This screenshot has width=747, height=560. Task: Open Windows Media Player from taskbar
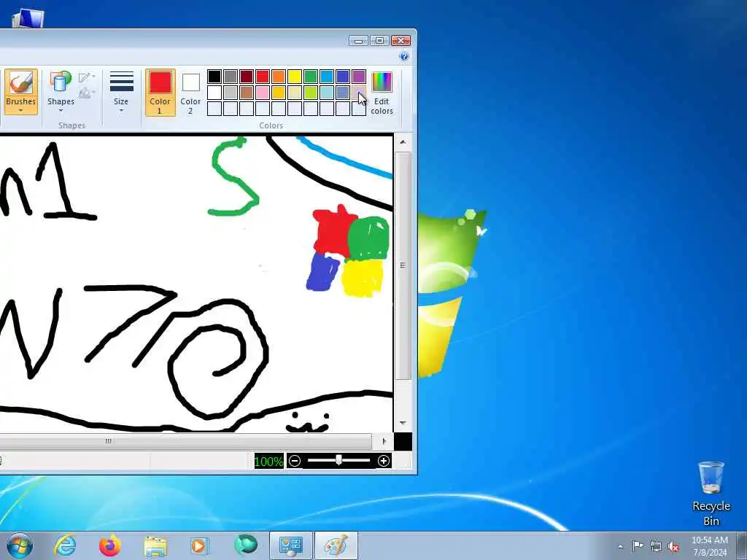point(198,545)
